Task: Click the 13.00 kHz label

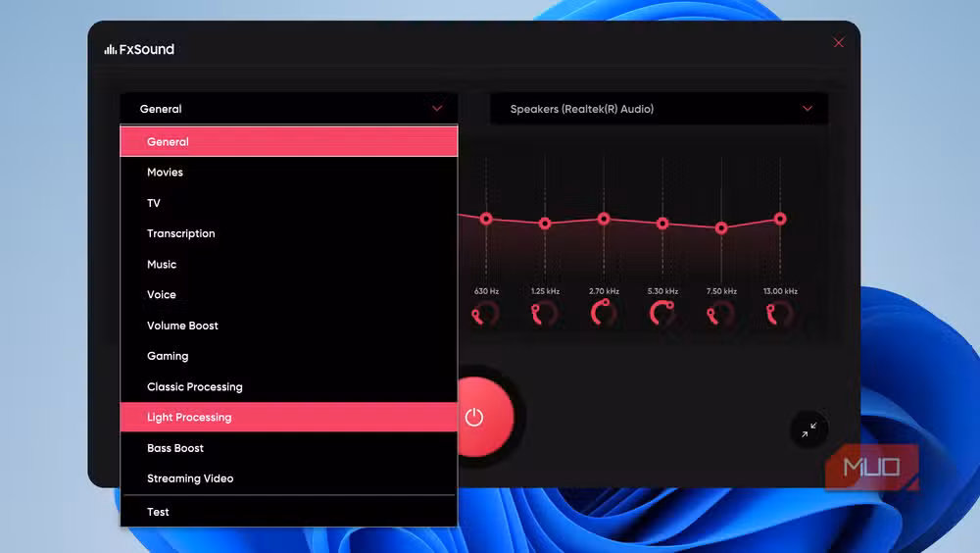Action: point(780,291)
